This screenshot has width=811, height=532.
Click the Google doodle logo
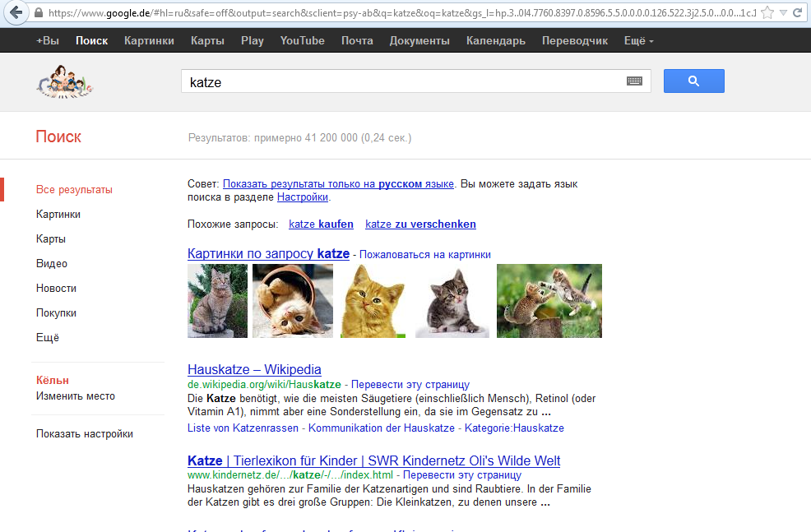click(65, 81)
